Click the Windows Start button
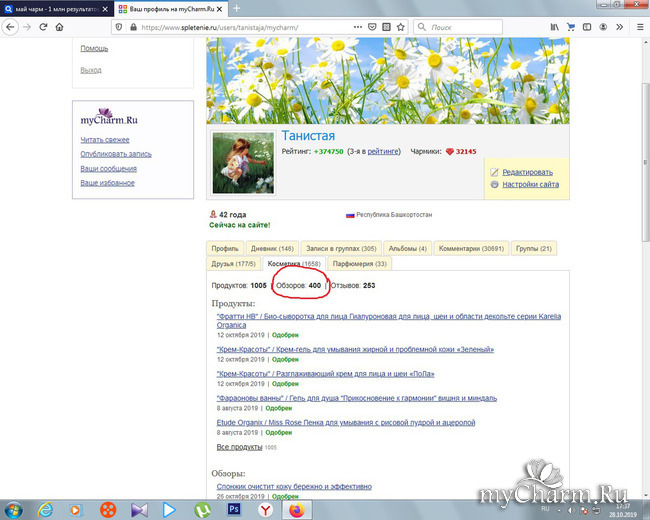 coord(15,509)
